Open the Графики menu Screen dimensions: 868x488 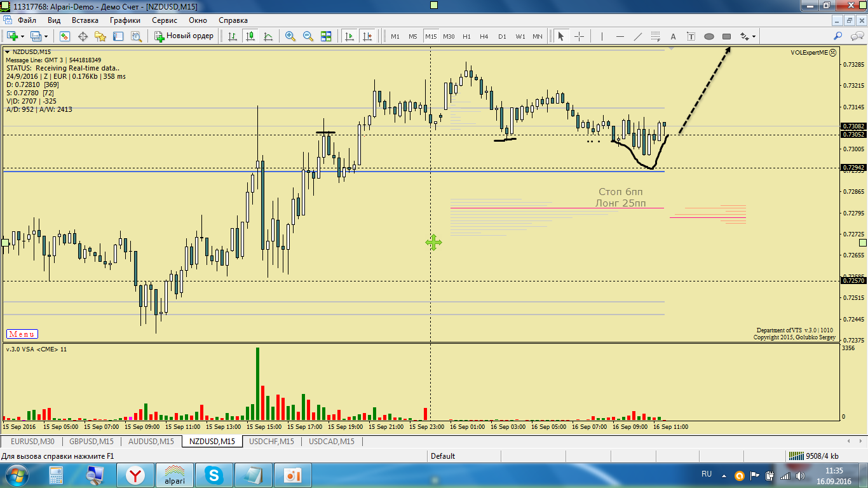pos(125,20)
